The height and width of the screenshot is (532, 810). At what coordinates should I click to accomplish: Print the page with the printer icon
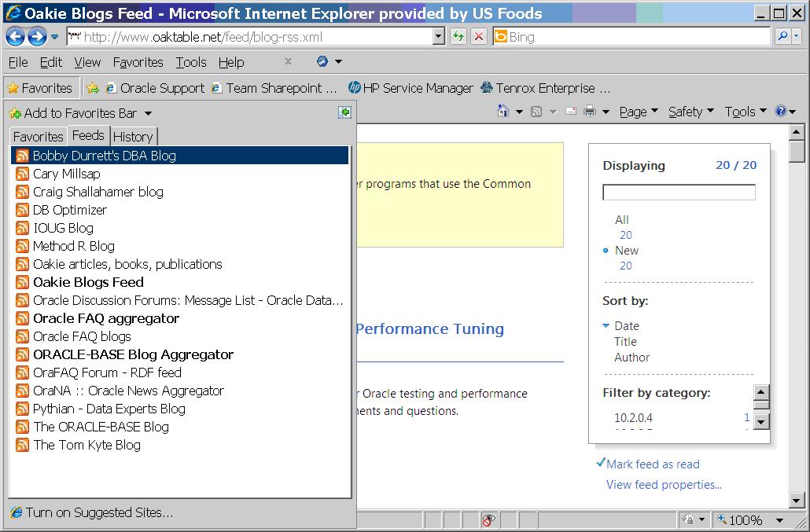pos(590,112)
